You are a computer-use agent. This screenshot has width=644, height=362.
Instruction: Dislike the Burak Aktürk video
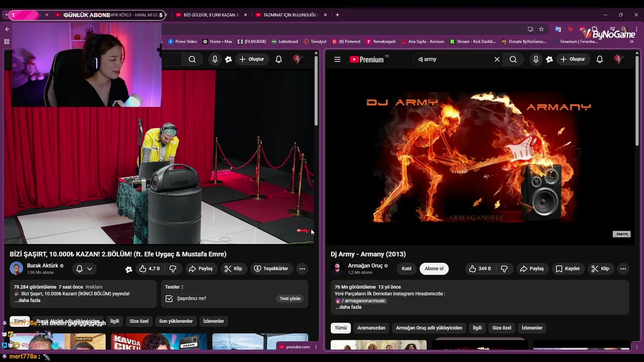(173, 269)
